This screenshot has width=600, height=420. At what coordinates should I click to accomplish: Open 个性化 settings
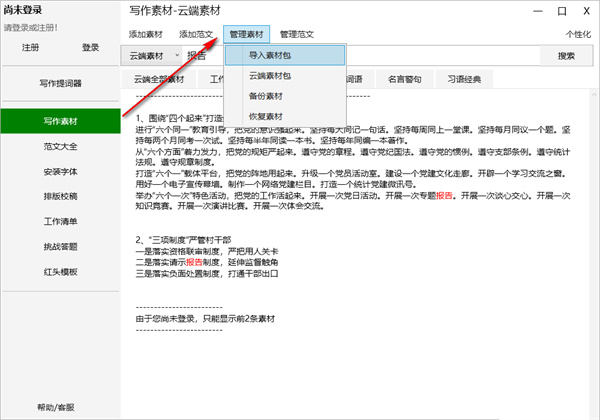coord(578,33)
